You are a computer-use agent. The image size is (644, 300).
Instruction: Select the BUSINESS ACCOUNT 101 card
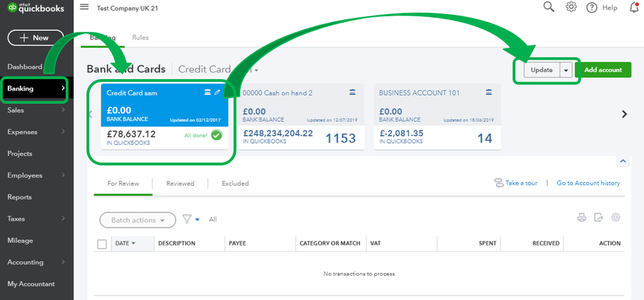pyautogui.click(x=437, y=117)
